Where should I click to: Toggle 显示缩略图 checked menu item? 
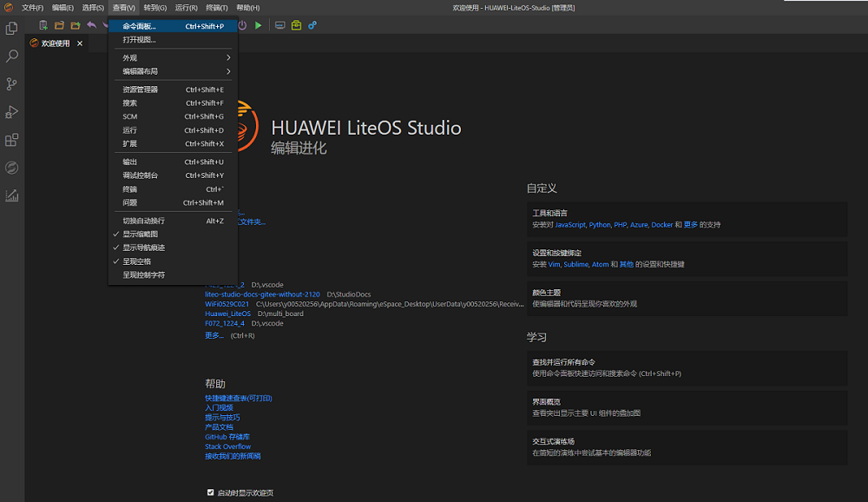coord(173,234)
